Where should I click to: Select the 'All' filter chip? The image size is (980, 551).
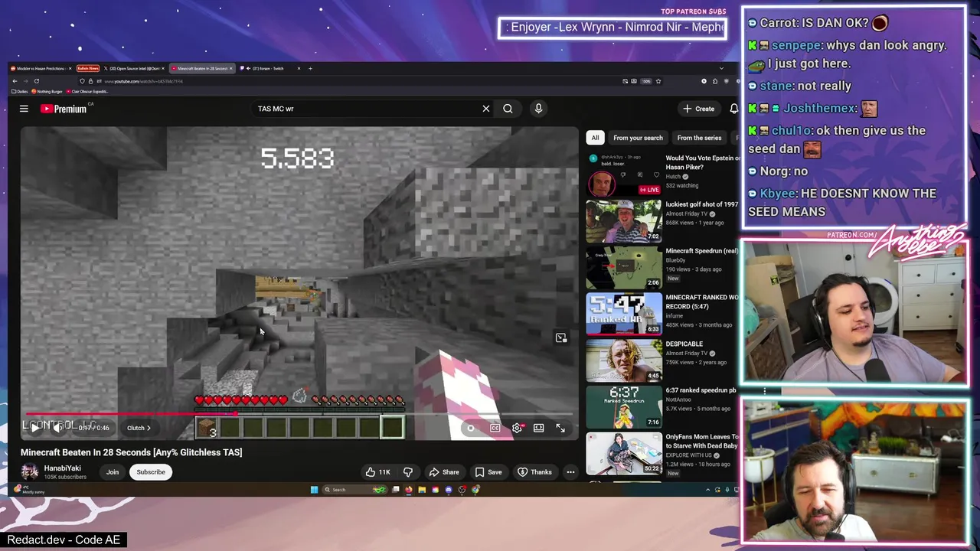click(x=595, y=138)
